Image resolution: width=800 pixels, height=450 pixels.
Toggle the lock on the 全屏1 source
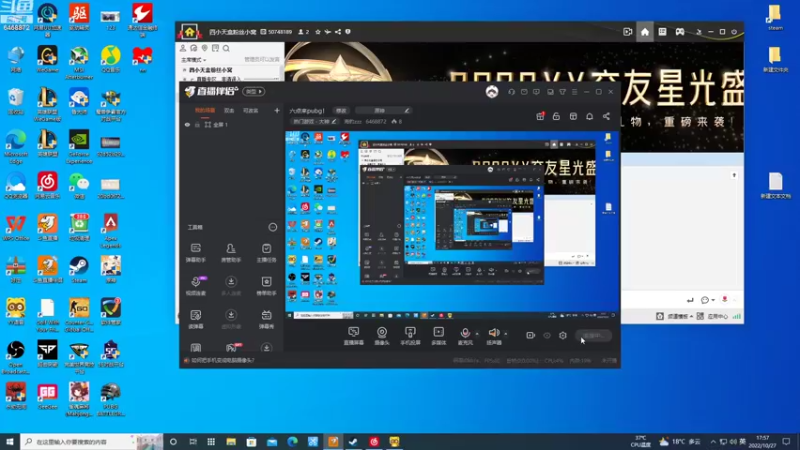(197, 124)
